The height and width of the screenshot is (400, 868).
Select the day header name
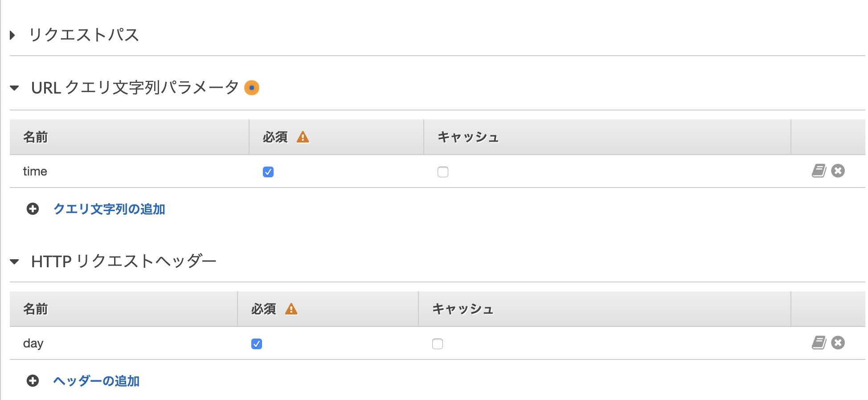click(33, 343)
